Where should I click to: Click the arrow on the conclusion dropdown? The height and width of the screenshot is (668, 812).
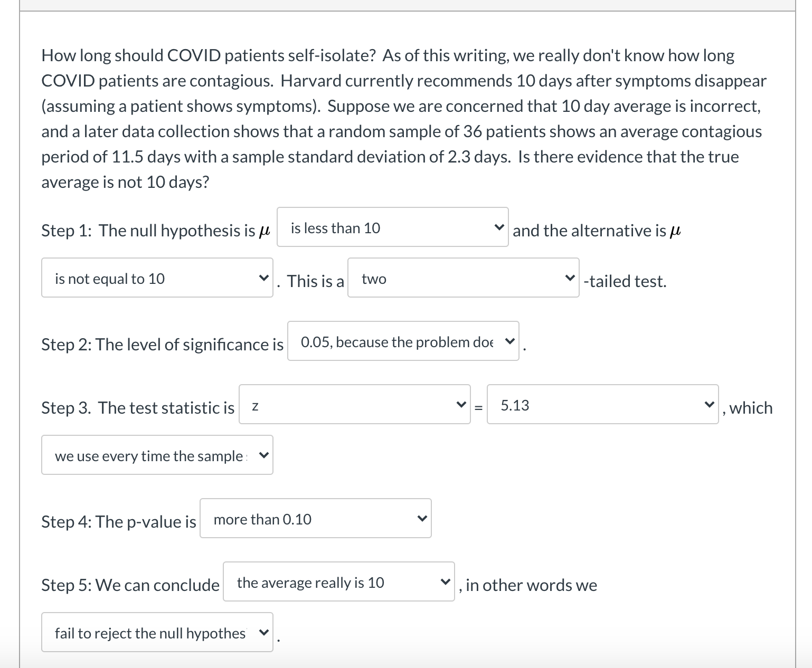[445, 583]
